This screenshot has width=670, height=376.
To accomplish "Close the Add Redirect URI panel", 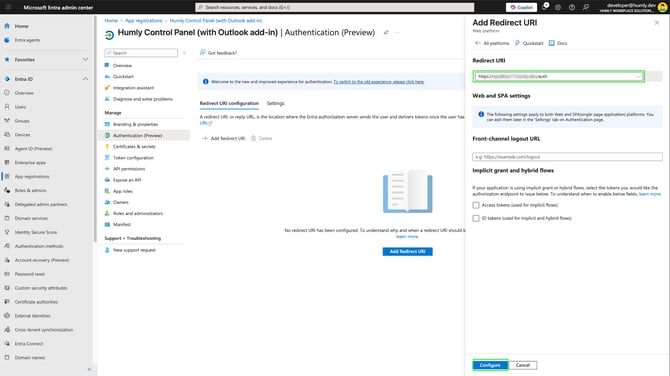I will click(x=657, y=23).
